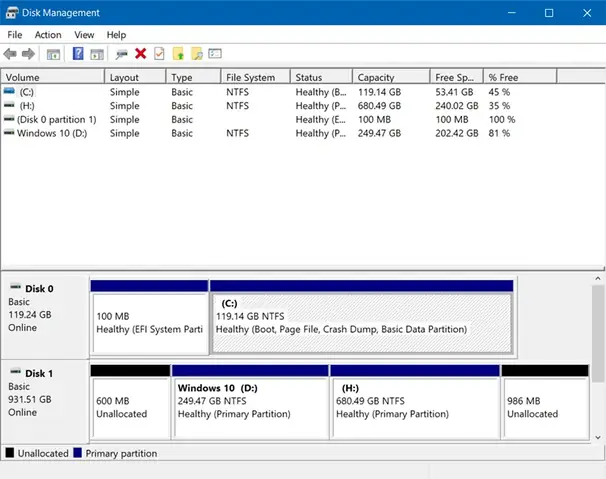This screenshot has height=479, width=606.
Task: Click the Back arrow toolbar icon
Action: [10, 54]
